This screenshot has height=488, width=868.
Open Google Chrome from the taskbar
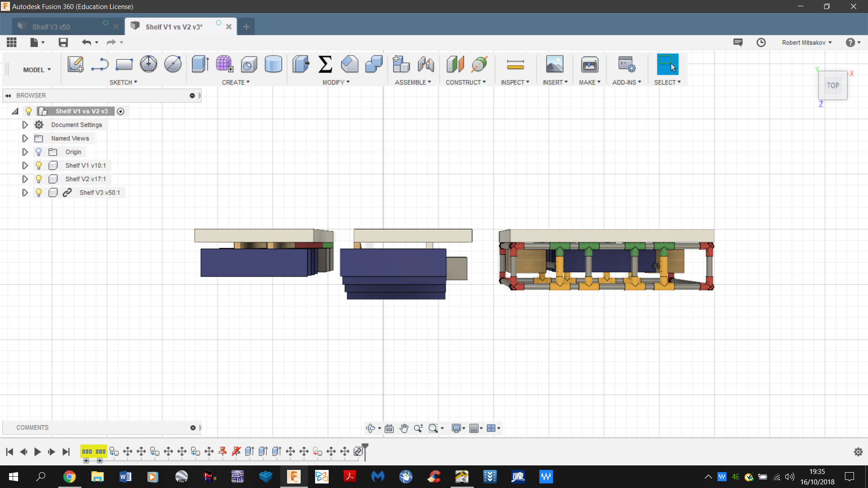tap(69, 477)
